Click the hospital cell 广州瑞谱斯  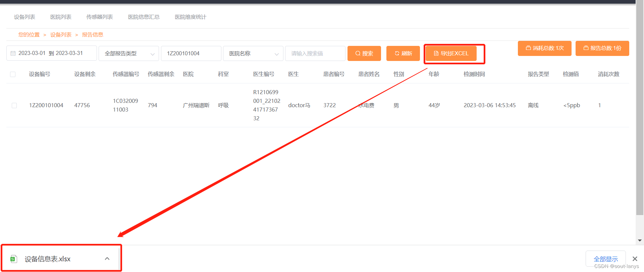click(196, 106)
